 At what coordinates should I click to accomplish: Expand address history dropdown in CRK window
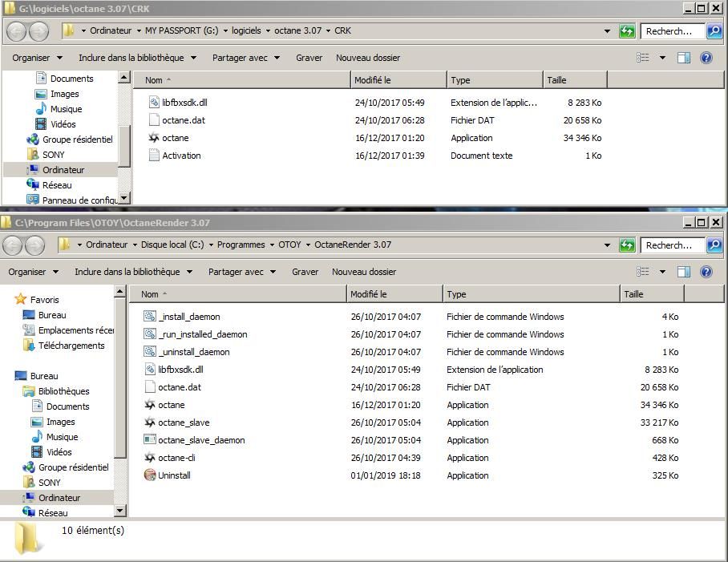point(607,31)
